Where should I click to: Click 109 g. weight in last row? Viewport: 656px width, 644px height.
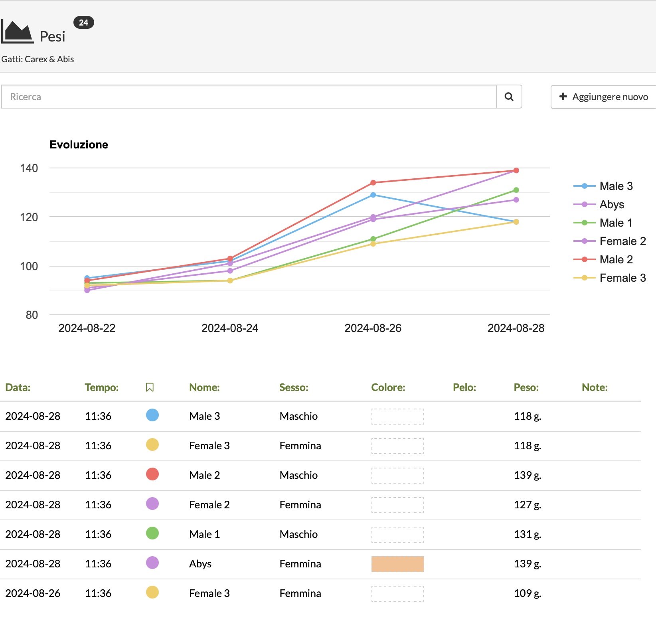click(x=528, y=593)
